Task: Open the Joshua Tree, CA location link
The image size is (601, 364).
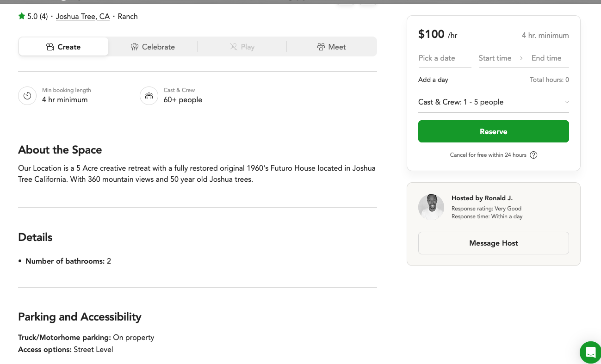Action: (x=83, y=17)
